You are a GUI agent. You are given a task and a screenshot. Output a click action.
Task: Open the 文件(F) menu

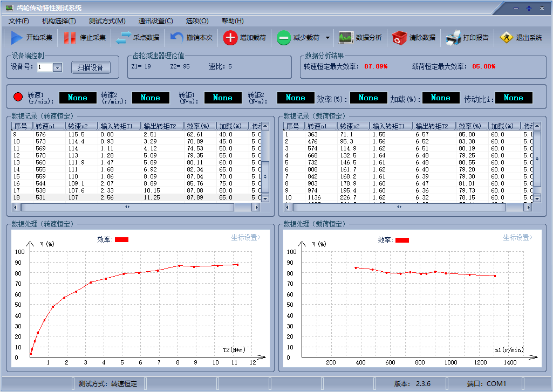(x=18, y=21)
